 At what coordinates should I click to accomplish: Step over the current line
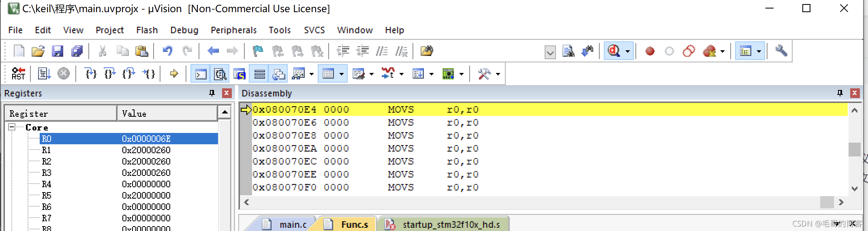(x=110, y=74)
